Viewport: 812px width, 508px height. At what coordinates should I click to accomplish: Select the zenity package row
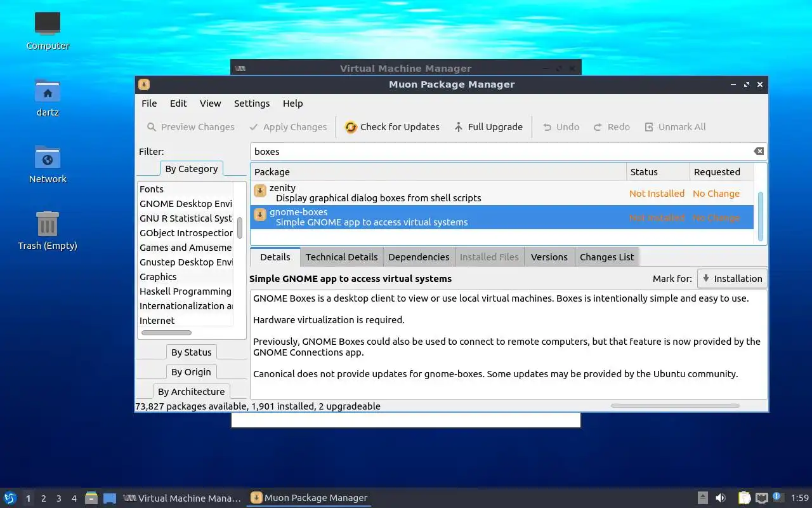click(502, 193)
